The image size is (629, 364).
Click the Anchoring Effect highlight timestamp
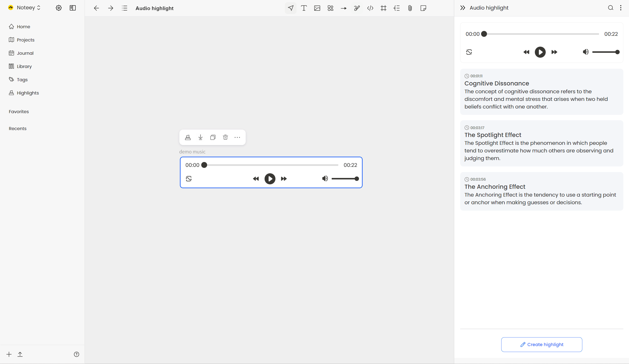[x=478, y=179]
